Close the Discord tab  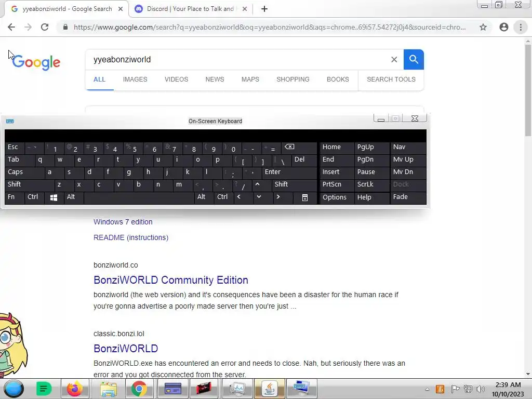[x=245, y=9]
